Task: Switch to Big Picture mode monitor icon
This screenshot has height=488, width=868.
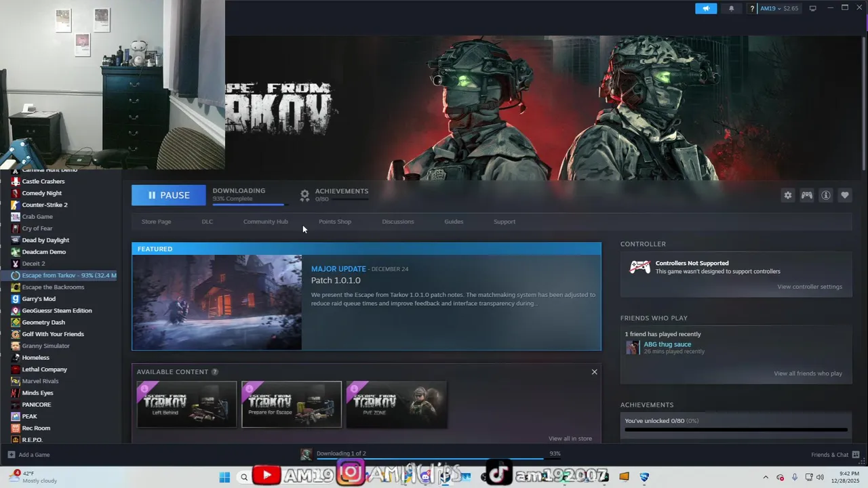Action: coord(812,9)
